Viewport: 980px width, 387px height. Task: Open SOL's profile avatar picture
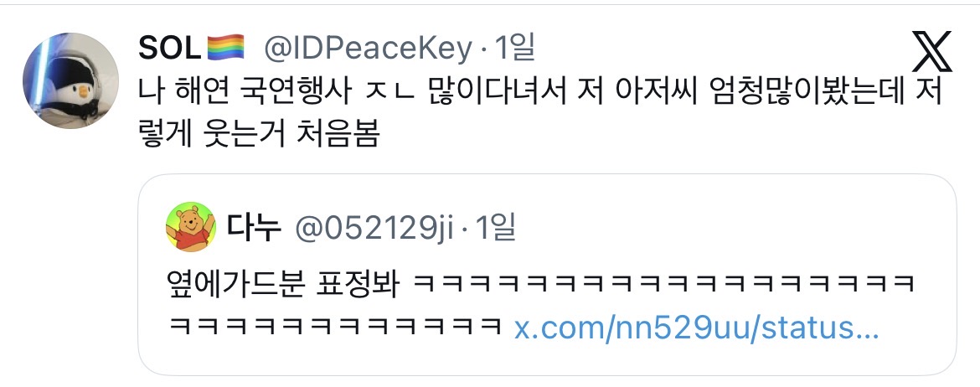click(x=70, y=80)
